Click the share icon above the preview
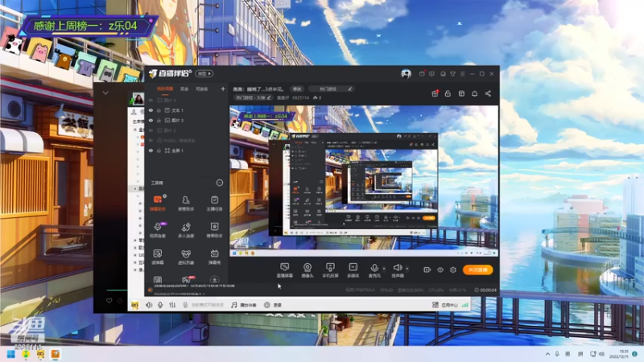 (488, 93)
